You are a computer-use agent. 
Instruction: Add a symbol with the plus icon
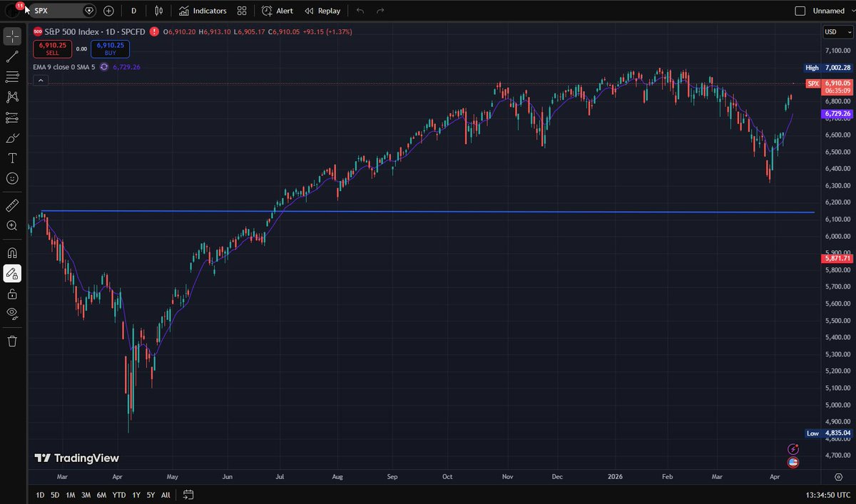108,11
